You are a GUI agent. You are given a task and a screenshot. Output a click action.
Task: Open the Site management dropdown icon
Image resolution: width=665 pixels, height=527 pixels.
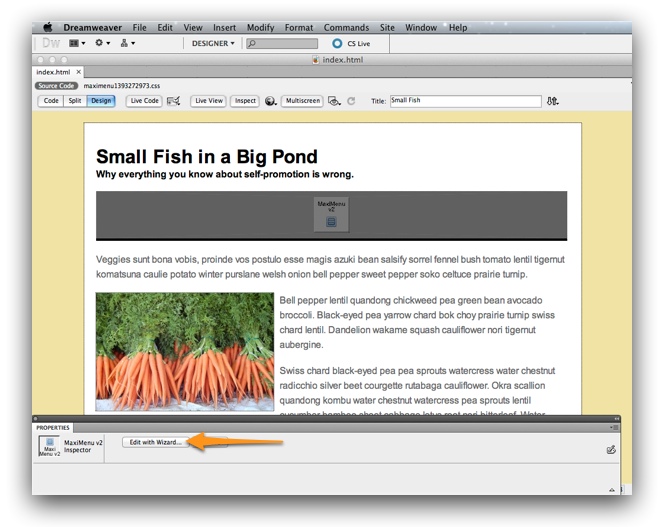click(x=127, y=43)
